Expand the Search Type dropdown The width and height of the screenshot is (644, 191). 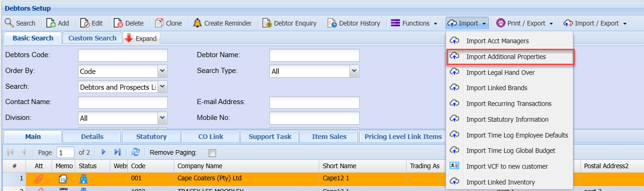pyautogui.click(x=355, y=71)
